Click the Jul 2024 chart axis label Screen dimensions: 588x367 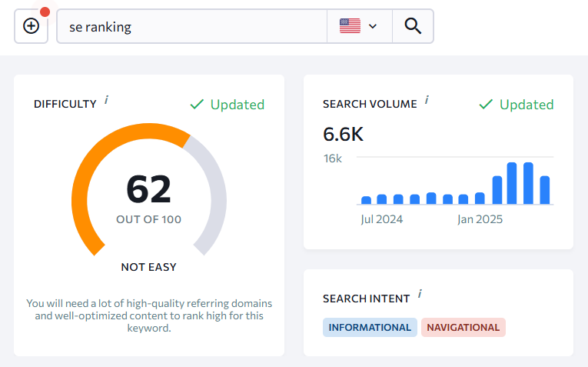[382, 219]
